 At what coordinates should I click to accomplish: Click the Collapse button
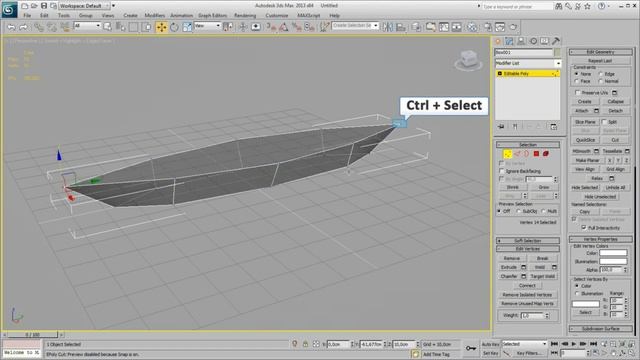pyautogui.click(x=615, y=101)
